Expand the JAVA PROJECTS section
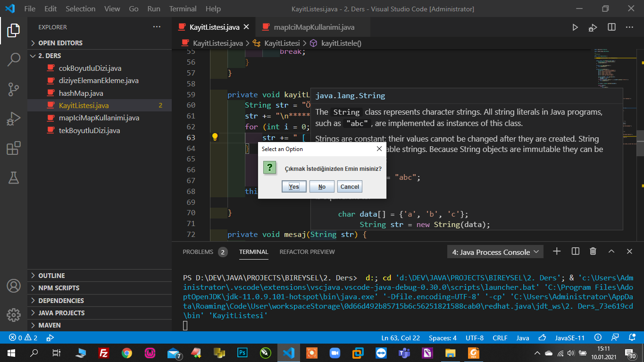This screenshot has width=644, height=362. pyautogui.click(x=61, y=313)
